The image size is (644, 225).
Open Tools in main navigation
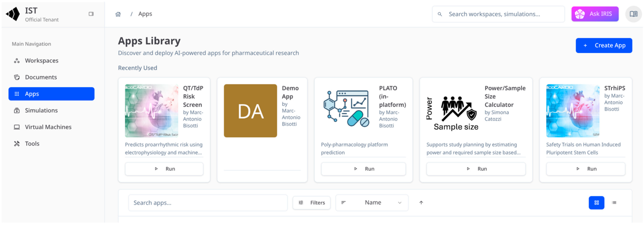(52, 144)
